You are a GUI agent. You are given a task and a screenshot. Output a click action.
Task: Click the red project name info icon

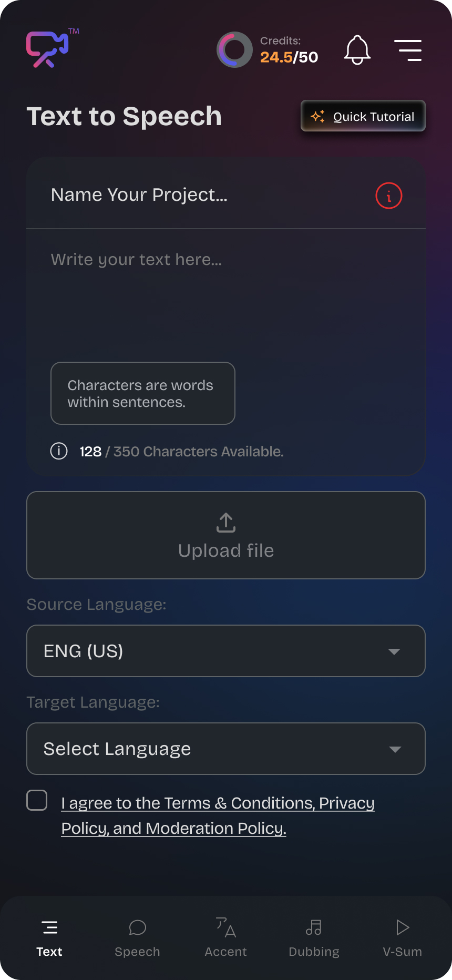pos(389,196)
